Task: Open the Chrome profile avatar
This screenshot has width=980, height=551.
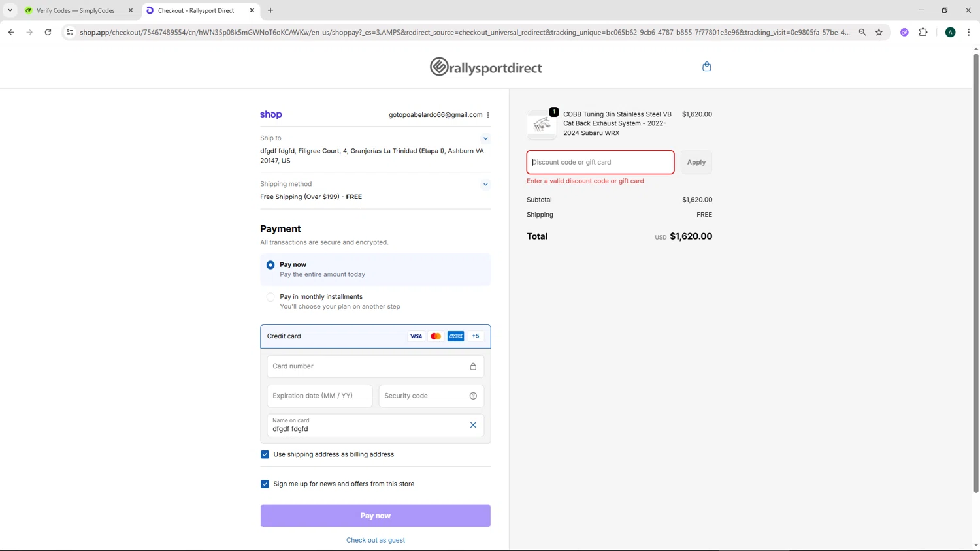Action: (x=951, y=32)
